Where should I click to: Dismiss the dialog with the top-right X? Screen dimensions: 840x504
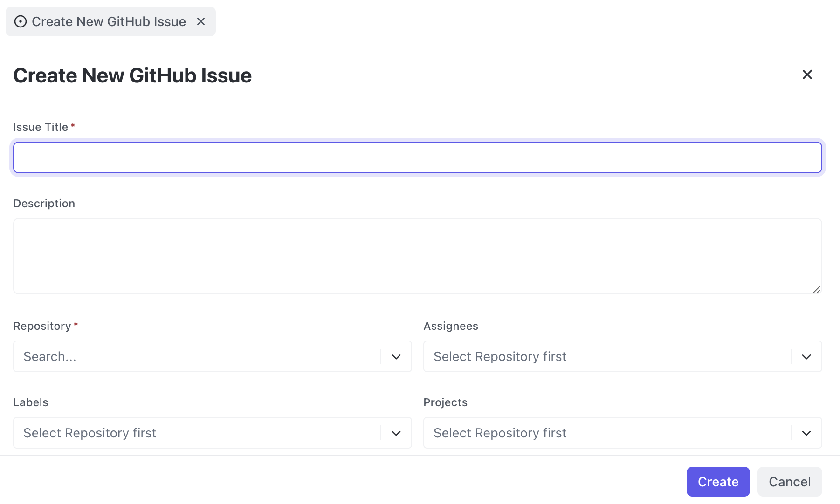click(807, 75)
